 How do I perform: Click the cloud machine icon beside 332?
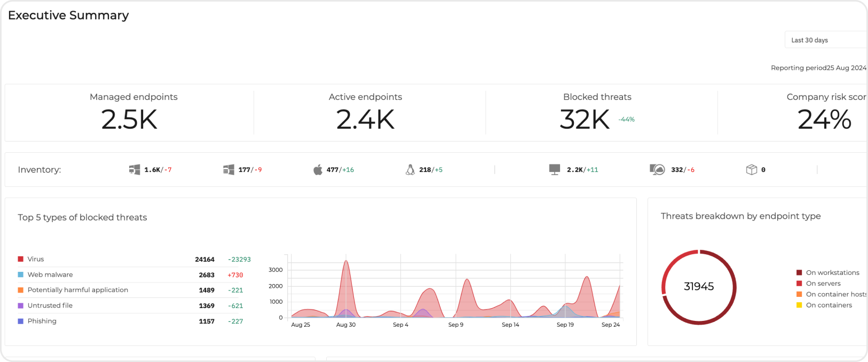[x=657, y=170]
